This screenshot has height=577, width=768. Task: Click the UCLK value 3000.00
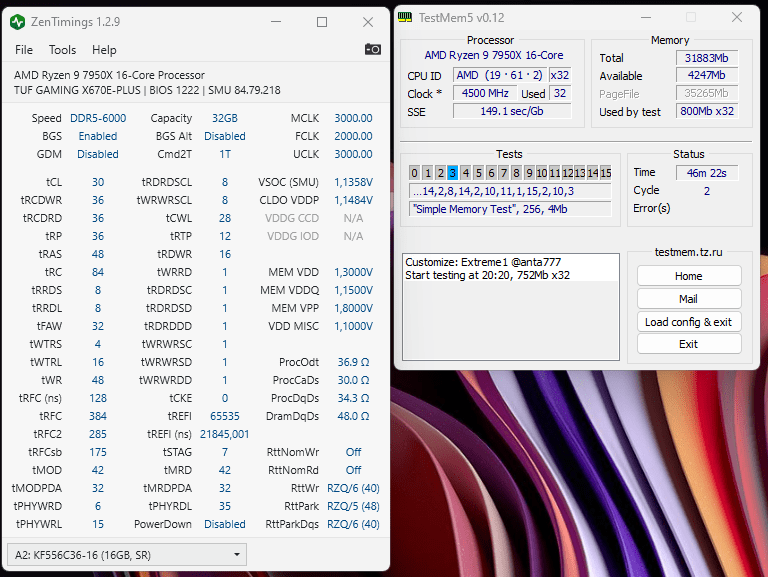click(x=353, y=154)
